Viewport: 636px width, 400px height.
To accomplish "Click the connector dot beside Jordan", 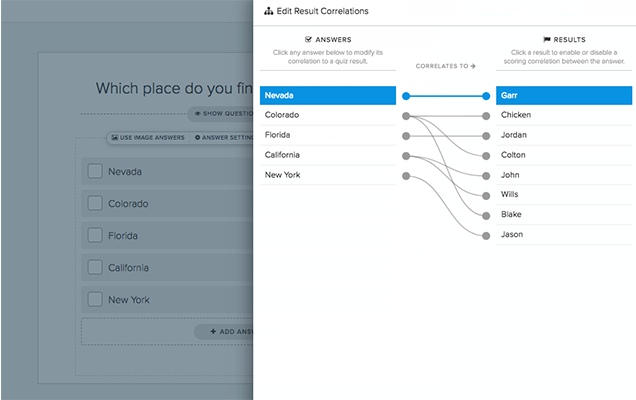I will (486, 136).
